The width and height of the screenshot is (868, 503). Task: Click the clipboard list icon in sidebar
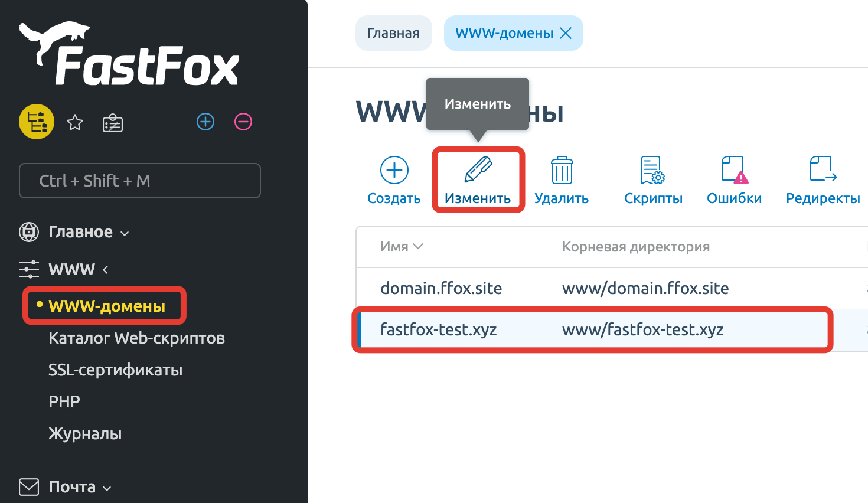click(x=113, y=123)
